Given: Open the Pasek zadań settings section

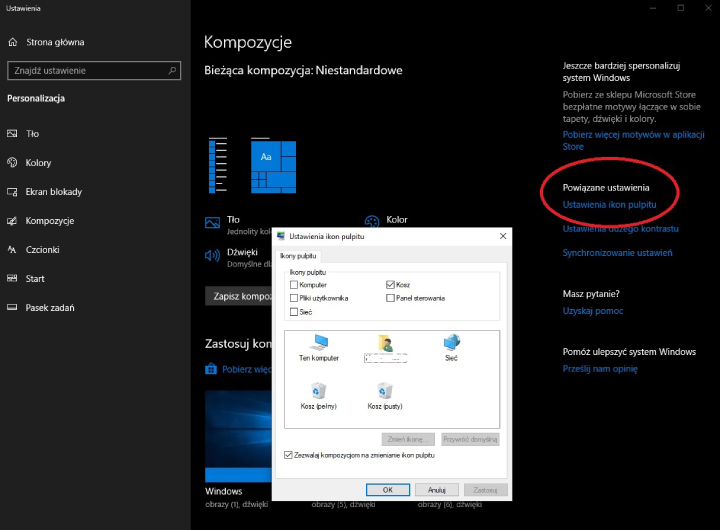Looking at the screenshot, I should (x=48, y=308).
